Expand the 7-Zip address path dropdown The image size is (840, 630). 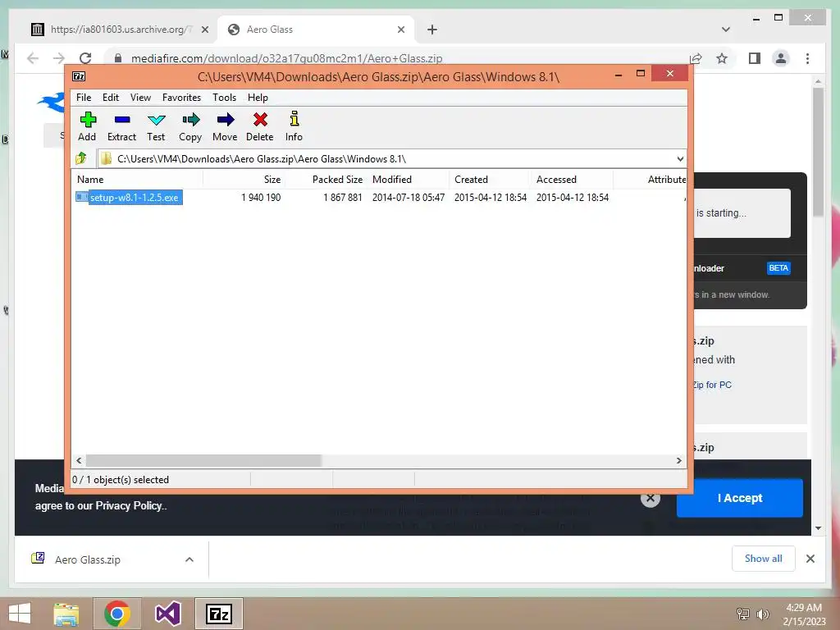(680, 158)
